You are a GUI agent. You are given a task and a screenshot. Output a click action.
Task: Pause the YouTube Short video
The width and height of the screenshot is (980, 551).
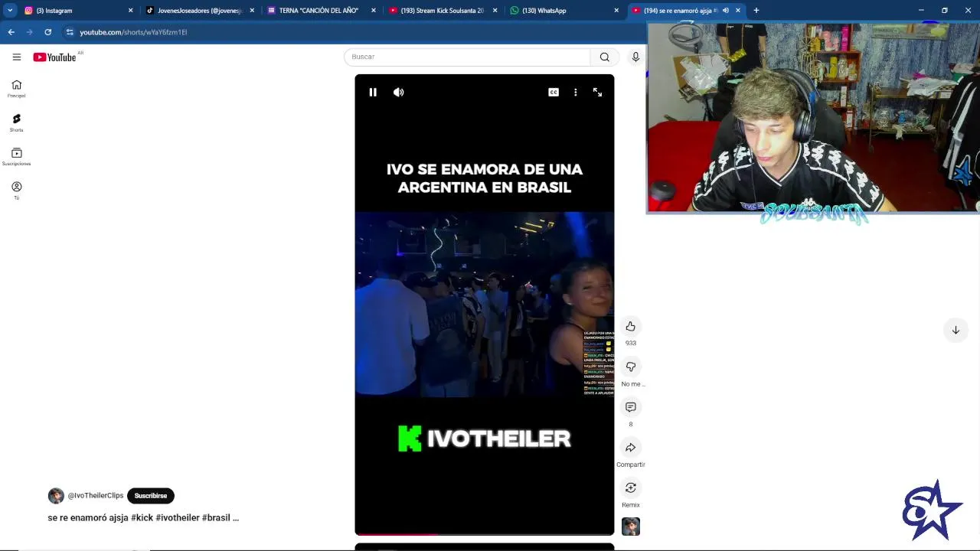coord(373,92)
